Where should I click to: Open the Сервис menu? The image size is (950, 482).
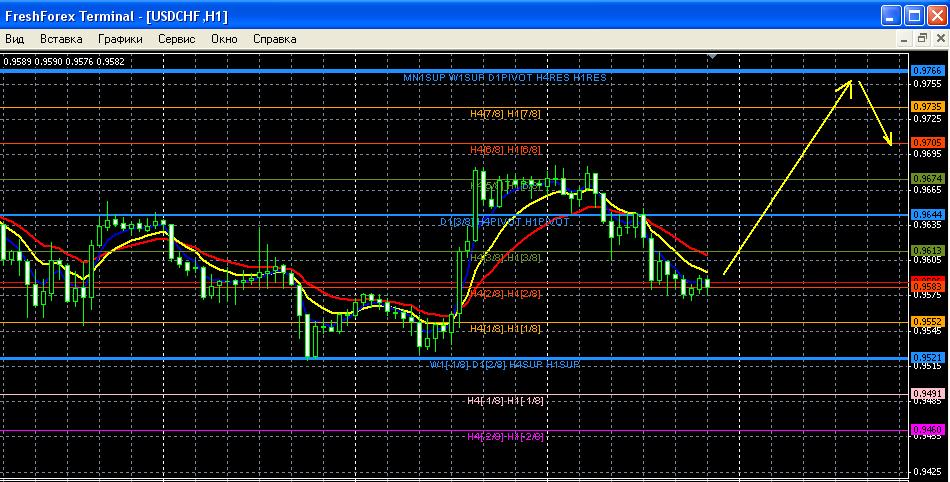coord(177,39)
